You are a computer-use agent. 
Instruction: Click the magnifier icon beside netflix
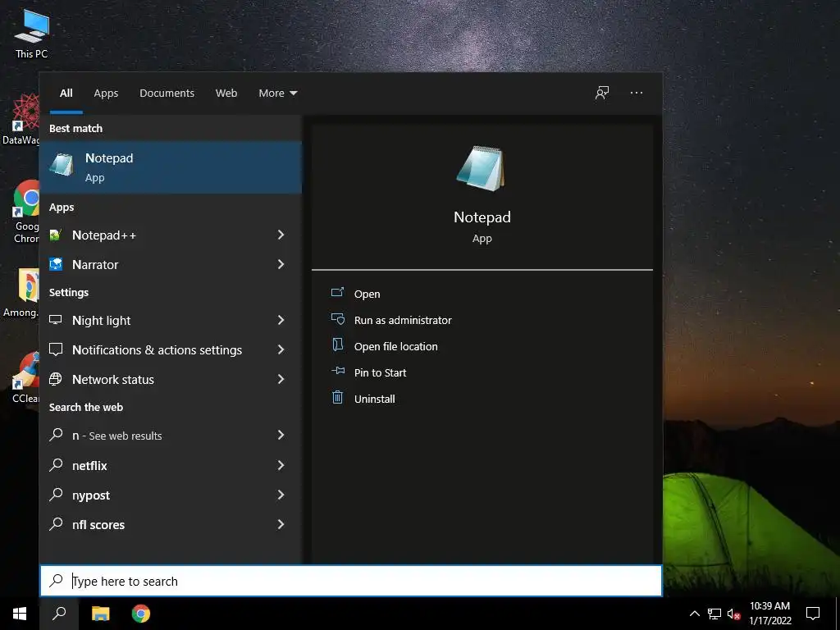[56, 465]
